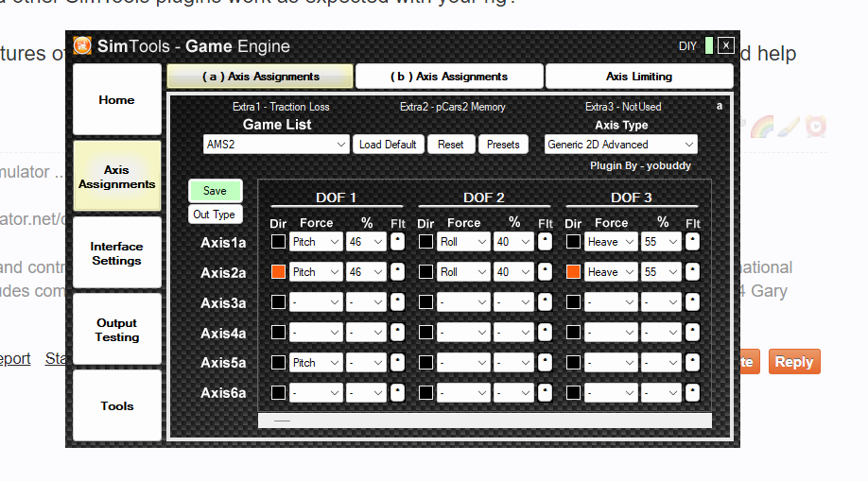Screen dimensions: 868x481
Task: Open Axis4a DOF 3 filter button
Action: pos(692,332)
